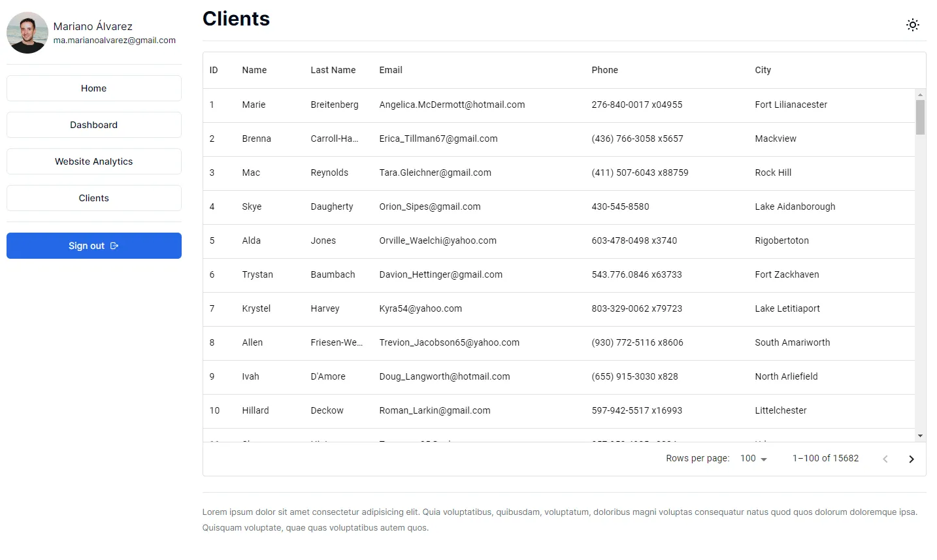Select Clients in the sidebar
This screenshot has width=937, height=560.
point(94,198)
